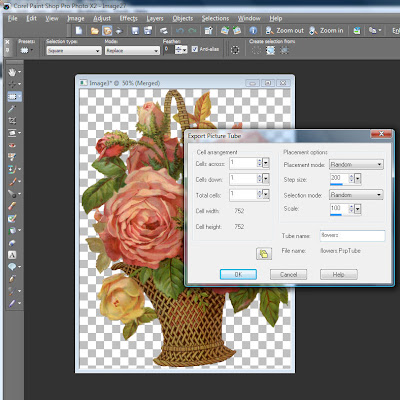Click the Redo arrow icon
This screenshot has height=400, width=400.
(x=192, y=31)
